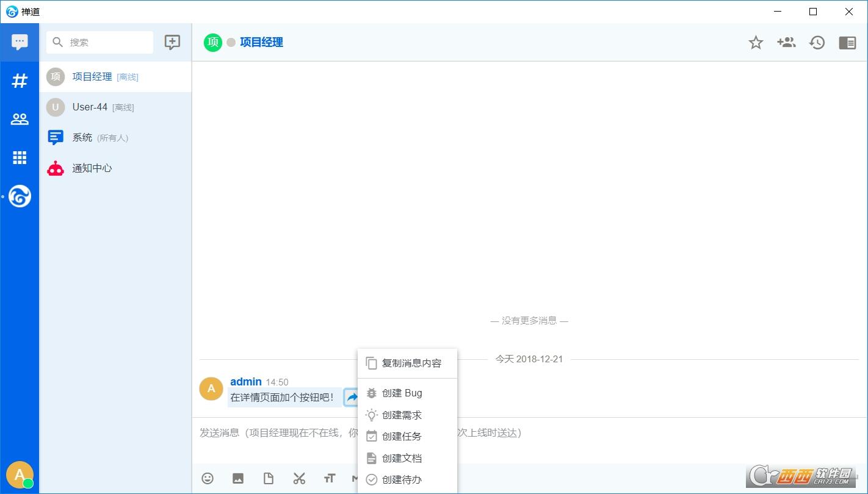This screenshot has width=868, height=494.
Task: Choose 创建 Bug from the context menu
Action: 407,393
